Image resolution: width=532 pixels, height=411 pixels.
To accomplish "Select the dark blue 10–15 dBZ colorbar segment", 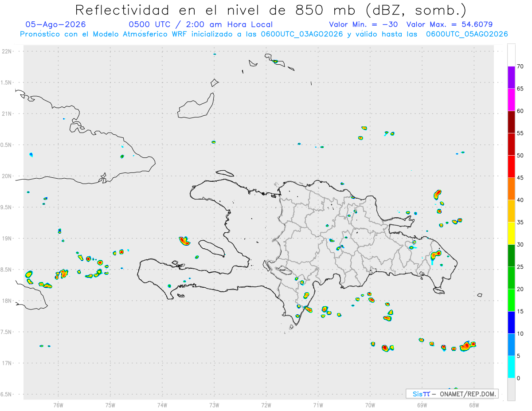I will point(511,322).
